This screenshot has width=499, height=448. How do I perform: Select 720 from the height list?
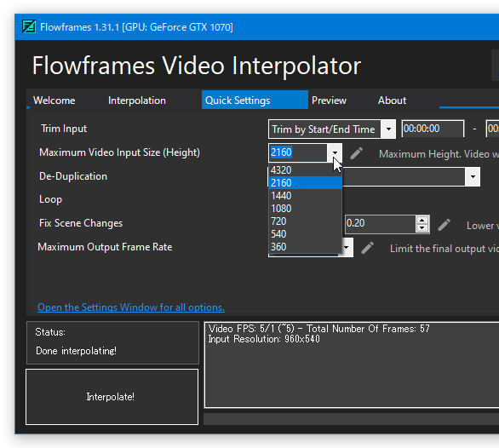click(305, 221)
